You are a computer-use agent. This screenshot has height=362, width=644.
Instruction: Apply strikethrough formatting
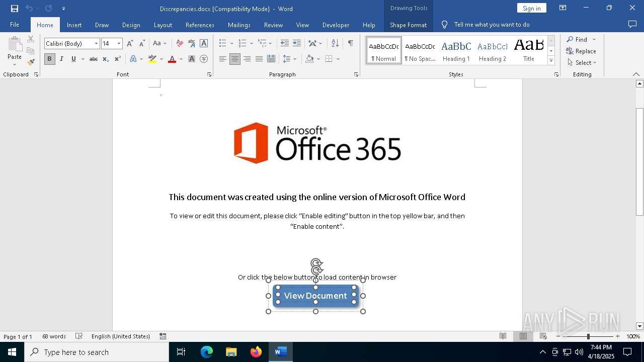(93, 59)
